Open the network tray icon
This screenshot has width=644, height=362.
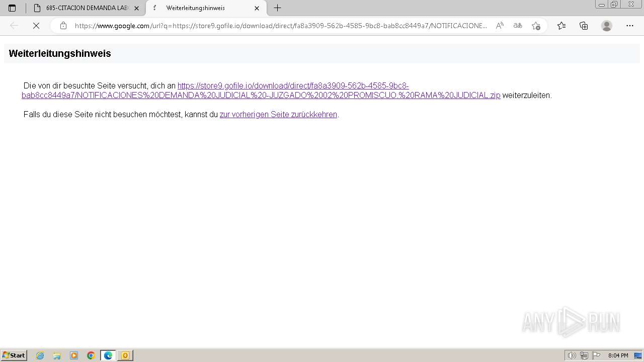pyautogui.click(x=584, y=355)
